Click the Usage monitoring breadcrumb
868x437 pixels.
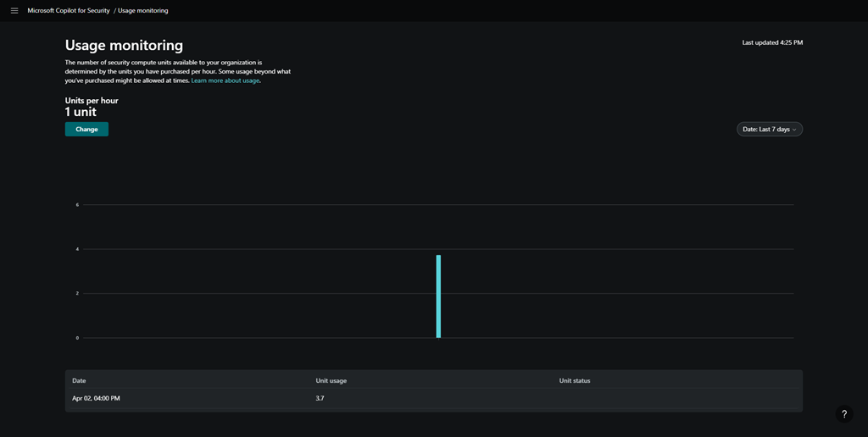point(142,10)
